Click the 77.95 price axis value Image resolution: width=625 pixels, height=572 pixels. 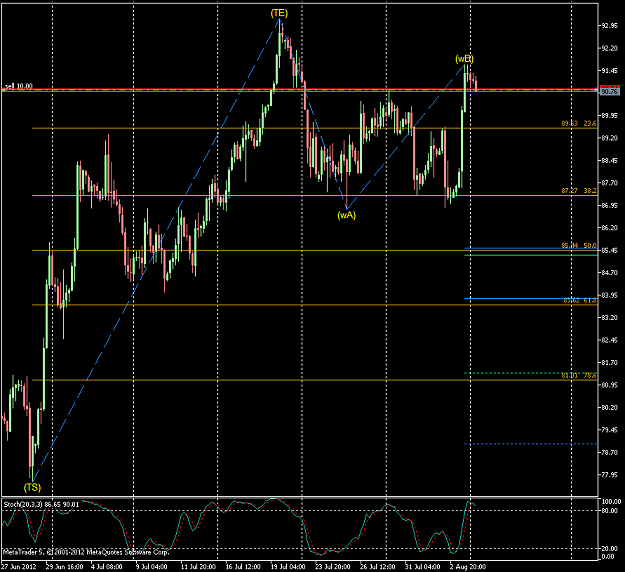609,475
